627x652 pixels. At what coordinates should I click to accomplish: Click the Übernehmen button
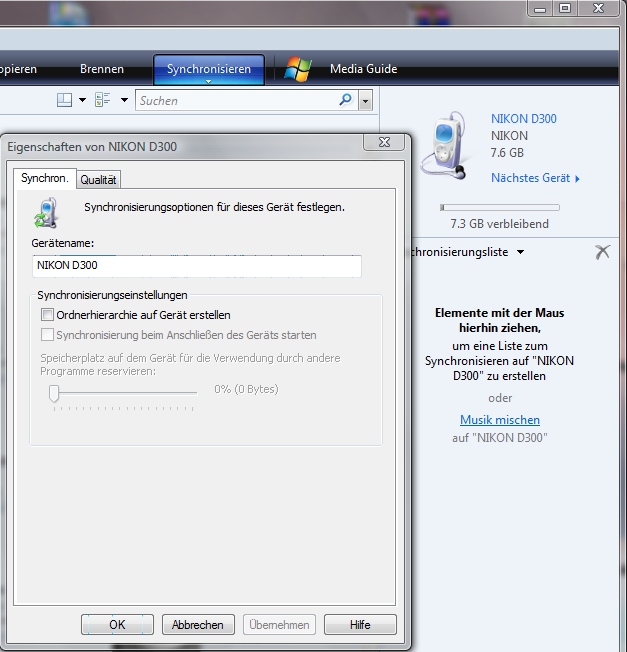pos(279,625)
